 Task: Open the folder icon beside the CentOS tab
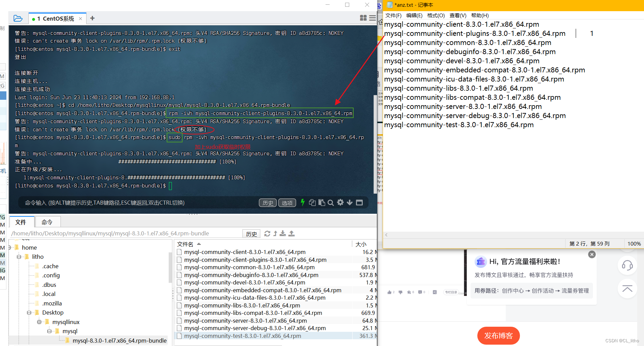[18, 18]
